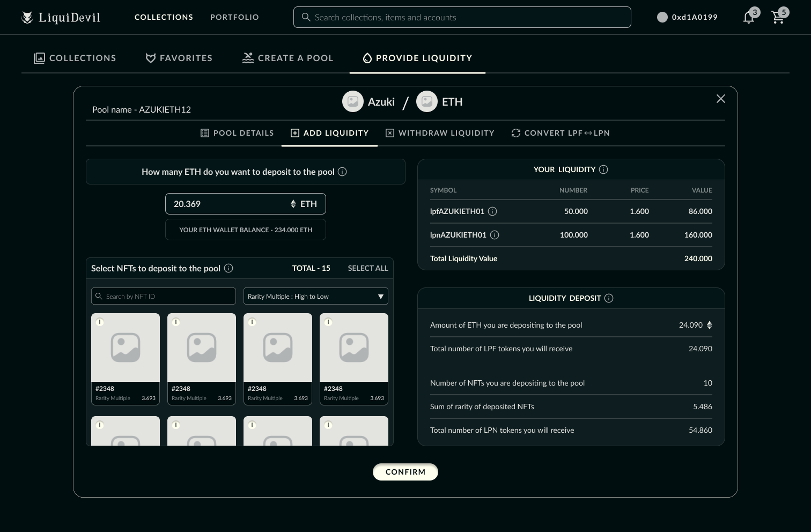The width and height of the screenshot is (811, 532).
Task: Click the LPF tokens received value 24.090
Action: (x=701, y=349)
